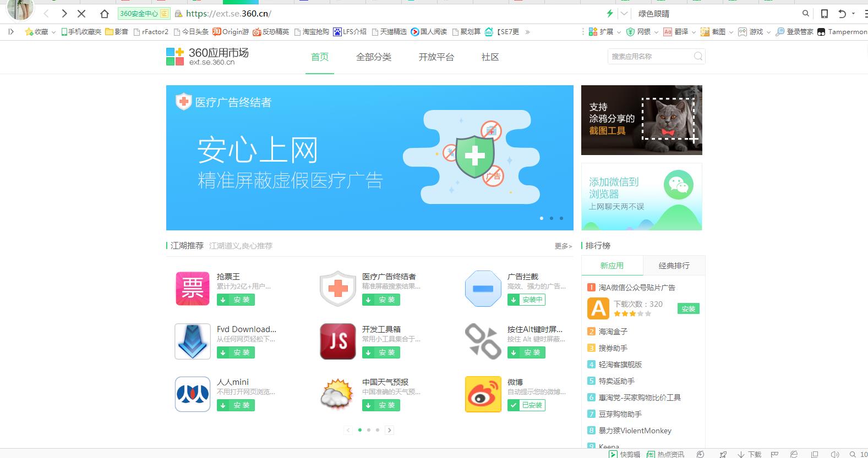Image resolution: width=868 pixels, height=458 pixels.
Task: Open the dropdown beside the undo icon
Action: pos(854,14)
